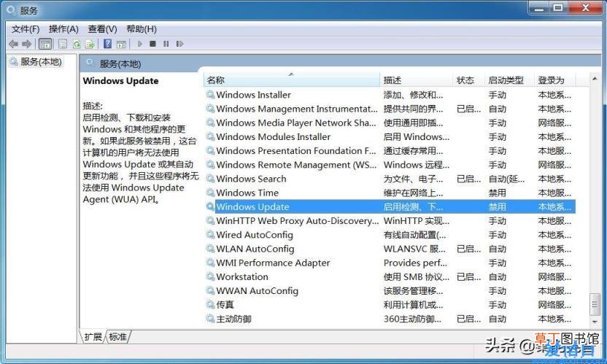
Task: Click gear icon beside Windows Search
Action: coord(210,179)
